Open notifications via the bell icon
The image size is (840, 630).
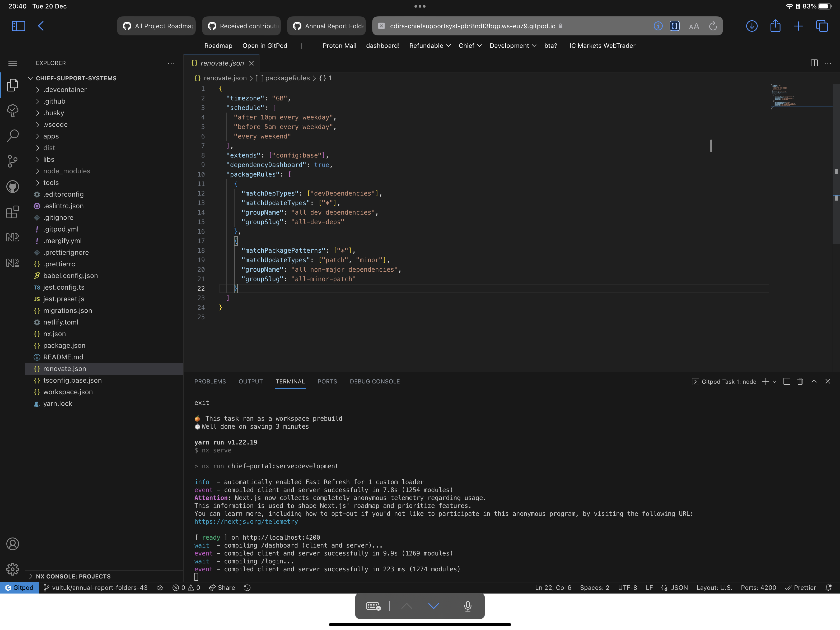coord(828,587)
